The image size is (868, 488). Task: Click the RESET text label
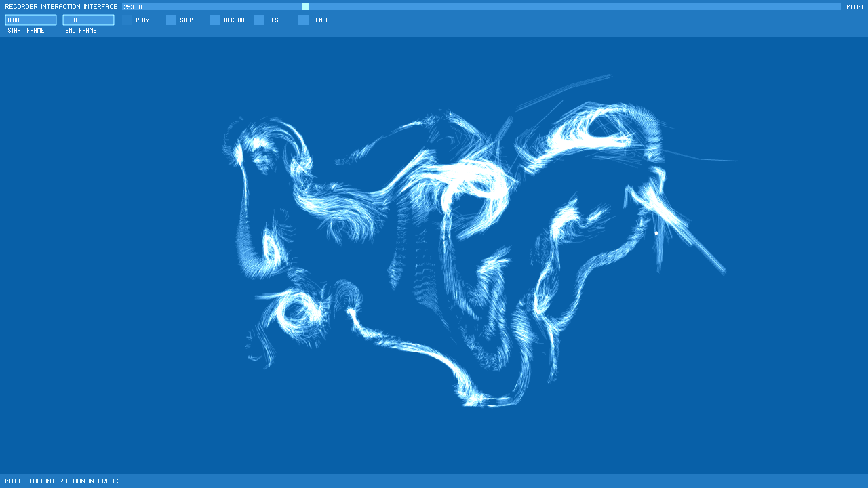pyautogui.click(x=276, y=20)
